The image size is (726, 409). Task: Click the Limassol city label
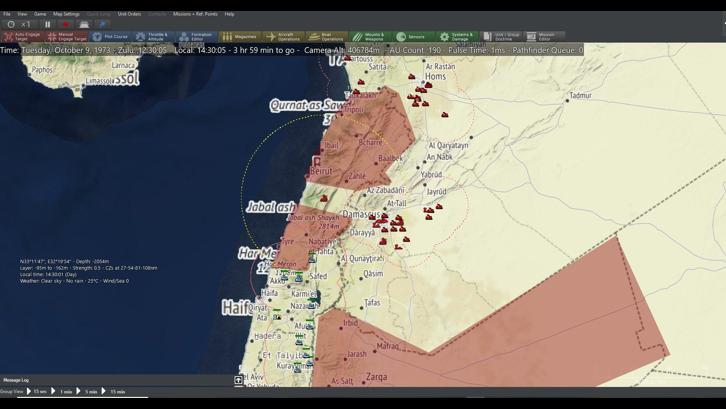pyautogui.click(x=99, y=81)
